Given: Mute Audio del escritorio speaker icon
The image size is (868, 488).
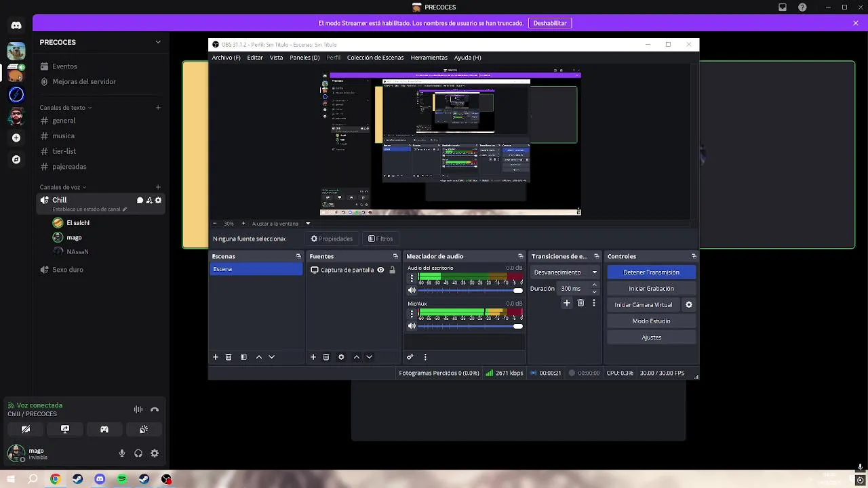Looking at the screenshot, I should pyautogui.click(x=411, y=290).
